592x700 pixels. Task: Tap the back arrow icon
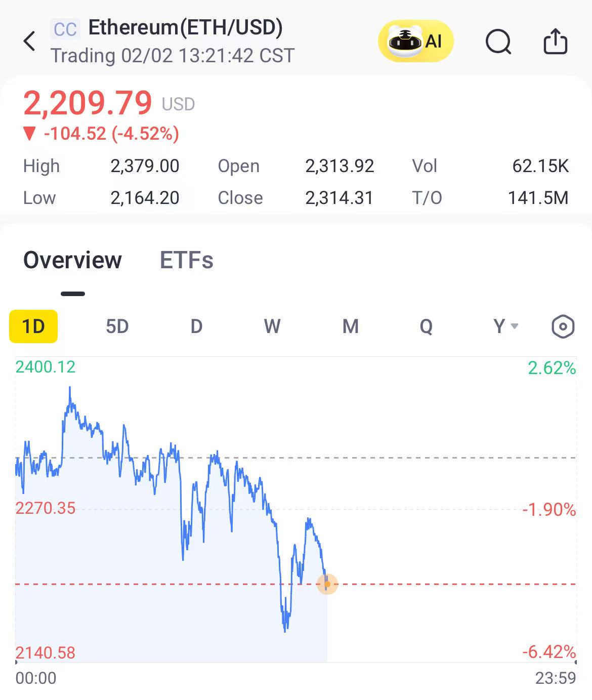29,41
